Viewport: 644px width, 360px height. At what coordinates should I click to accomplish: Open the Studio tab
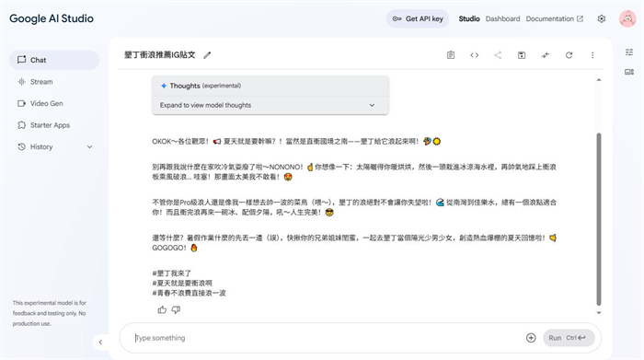(469, 19)
